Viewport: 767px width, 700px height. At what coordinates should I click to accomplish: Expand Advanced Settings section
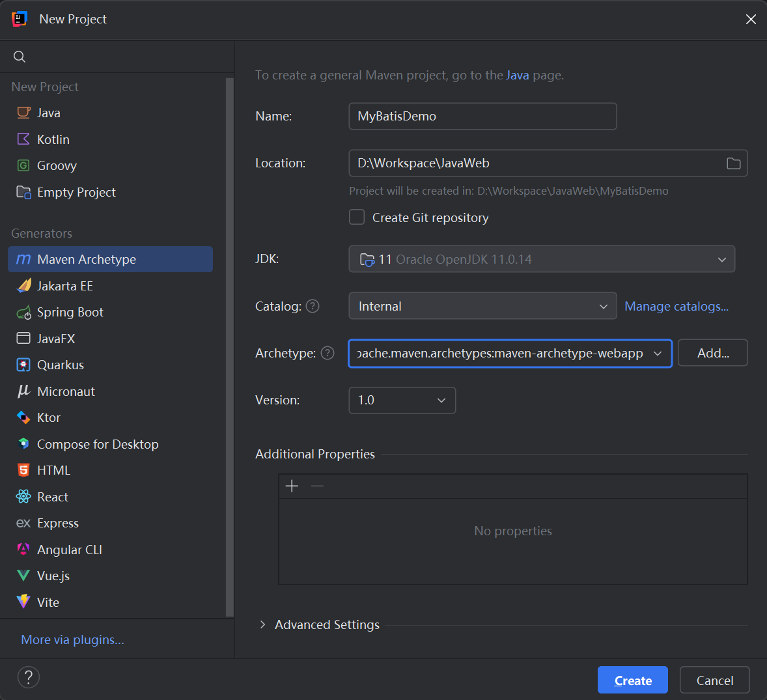(262, 624)
